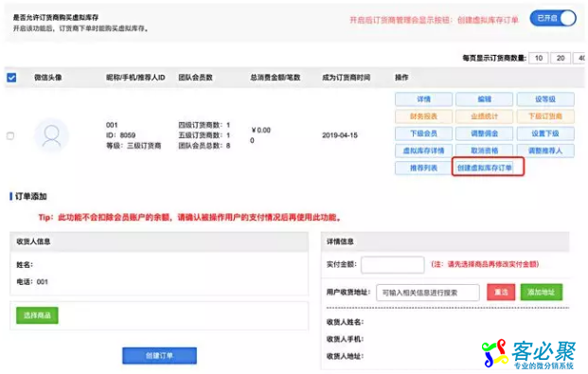Click the 编辑 button
588x374 pixels.
coord(484,99)
